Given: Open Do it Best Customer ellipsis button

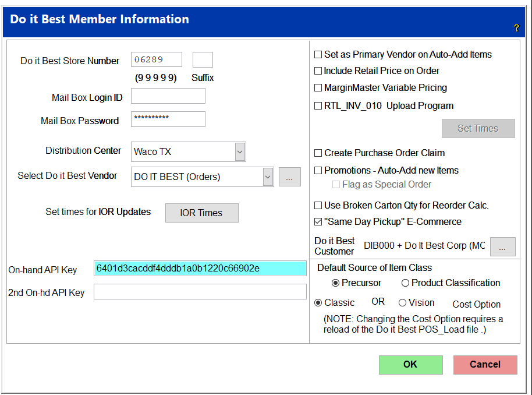Looking at the screenshot, I should 503,246.
